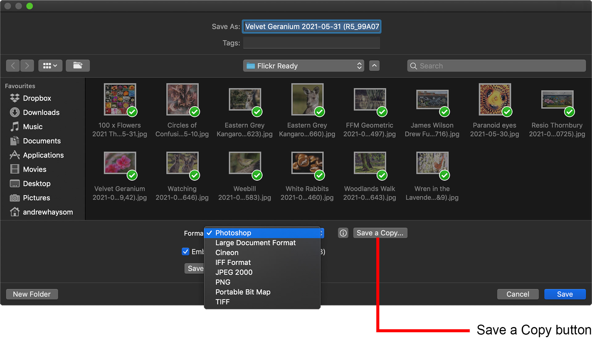
Task: Open the Applications sidebar folder
Action: click(43, 155)
